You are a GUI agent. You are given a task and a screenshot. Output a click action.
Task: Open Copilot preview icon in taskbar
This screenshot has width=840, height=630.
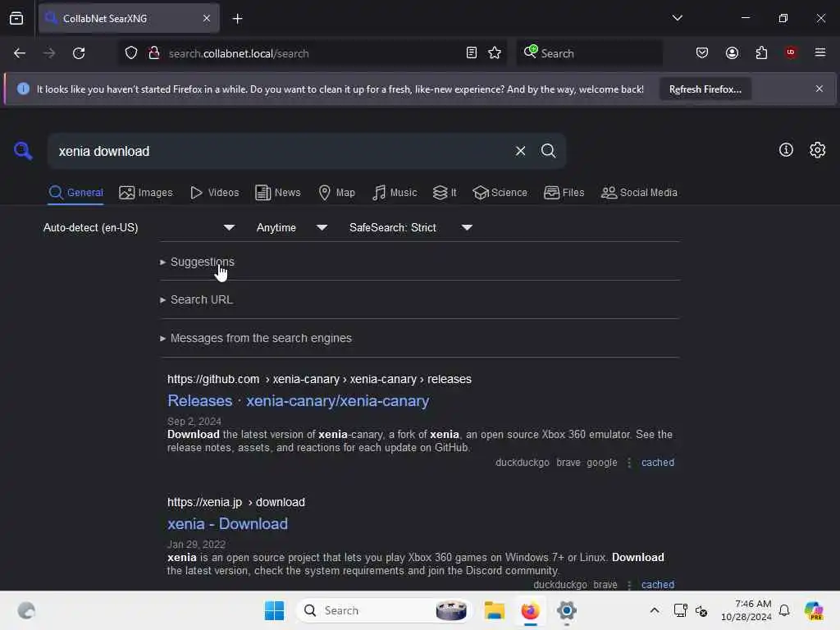point(813,610)
